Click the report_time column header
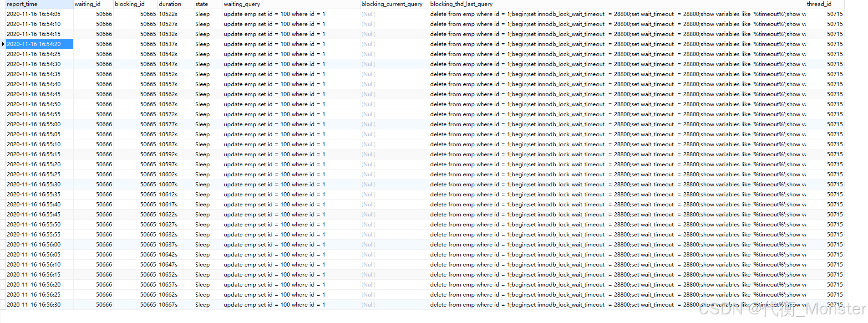 tap(39, 4)
